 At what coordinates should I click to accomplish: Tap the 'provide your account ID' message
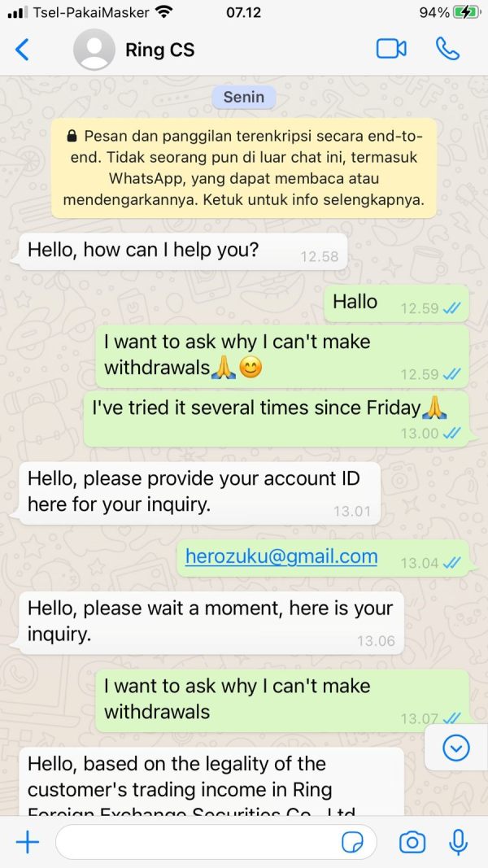tap(200, 493)
